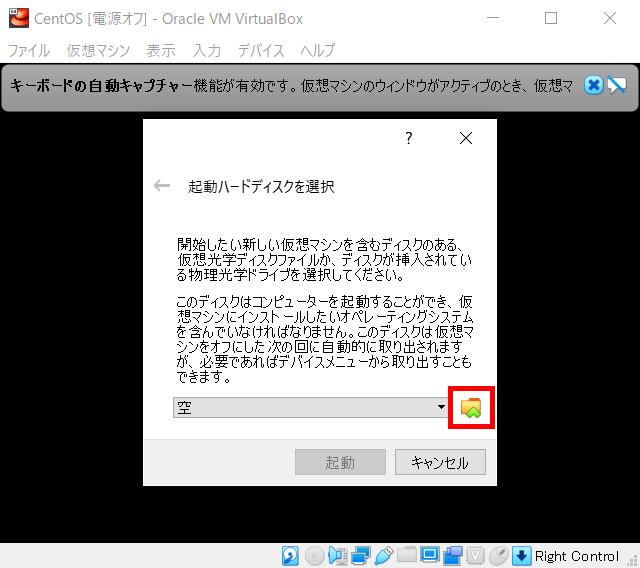Open the ヘルプ menu
The image size is (640, 568).
[318, 51]
